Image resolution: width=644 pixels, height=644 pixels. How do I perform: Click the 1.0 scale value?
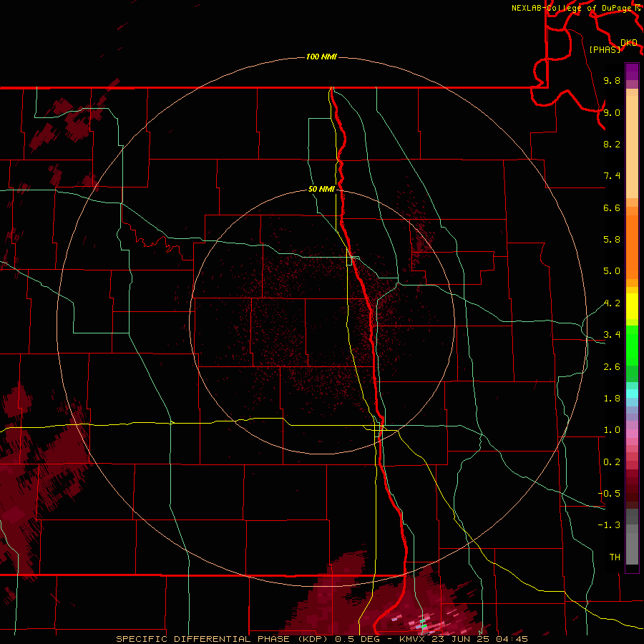point(612,430)
